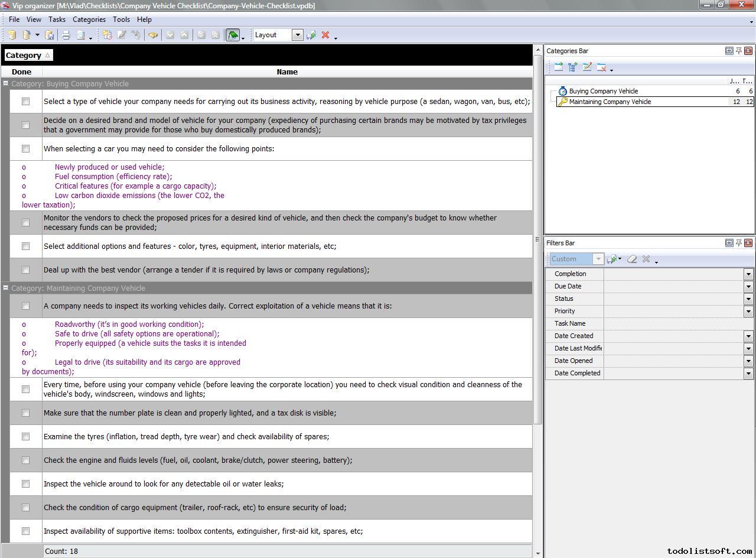Click the delete category icon
This screenshot has height=558, width=756.
(601, 67)
